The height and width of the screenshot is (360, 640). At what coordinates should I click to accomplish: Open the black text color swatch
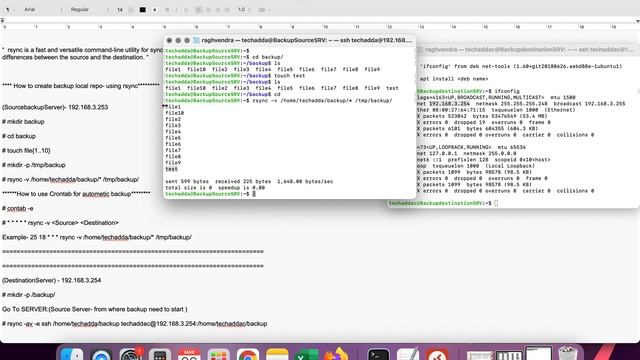coord(142,9)
